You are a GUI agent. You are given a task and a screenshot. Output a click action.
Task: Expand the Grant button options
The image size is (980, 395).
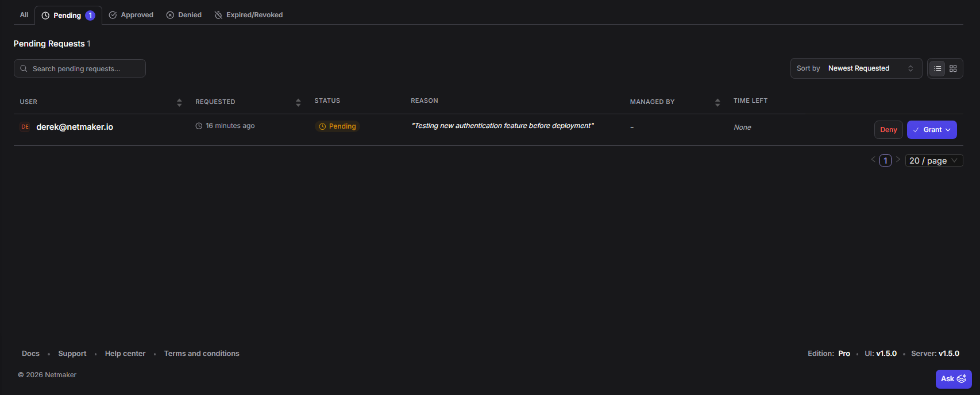[x=948, y=130]
